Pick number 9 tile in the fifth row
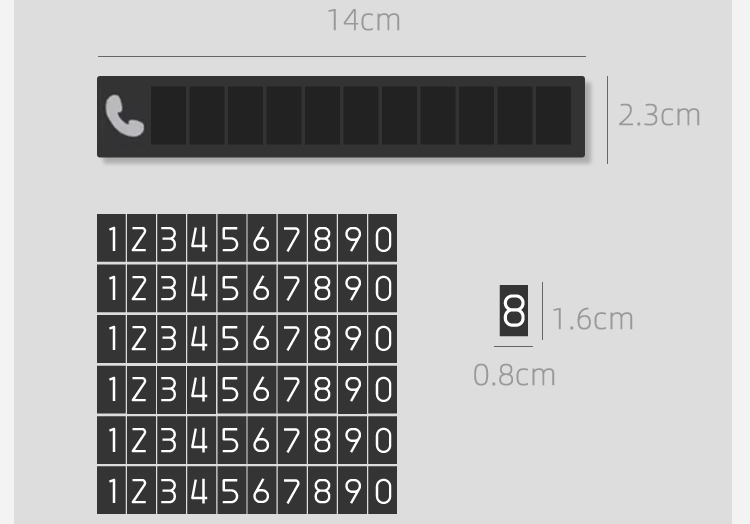The height and width of the screenshot is (524, 750). point(353,440)
